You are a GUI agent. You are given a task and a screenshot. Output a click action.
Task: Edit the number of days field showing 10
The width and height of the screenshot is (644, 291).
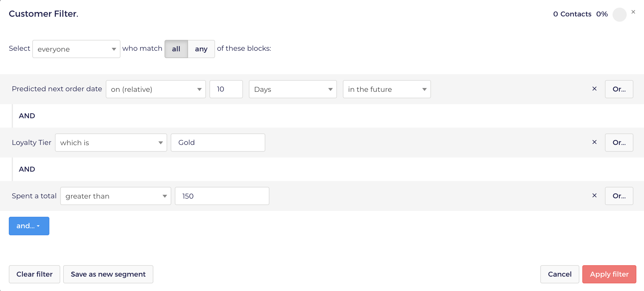[226, 89]
